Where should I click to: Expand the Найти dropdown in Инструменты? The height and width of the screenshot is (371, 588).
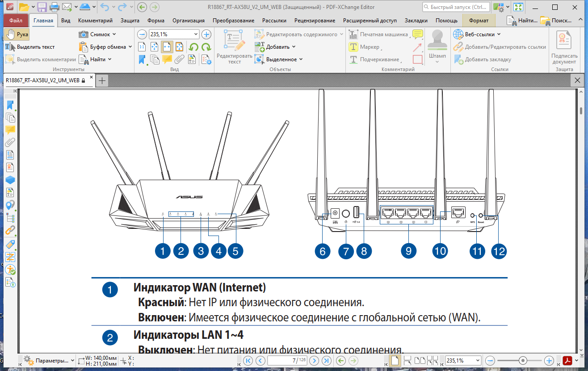pos(95,59)
